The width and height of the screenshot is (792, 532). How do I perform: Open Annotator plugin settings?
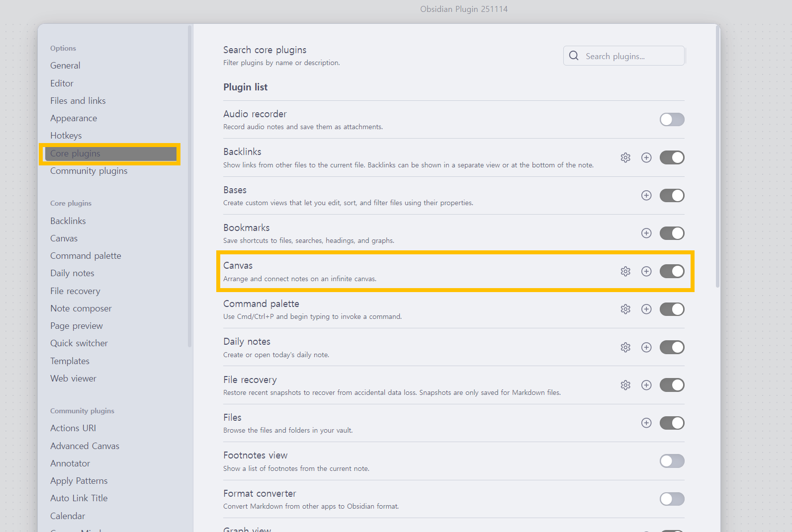[70, 463]
